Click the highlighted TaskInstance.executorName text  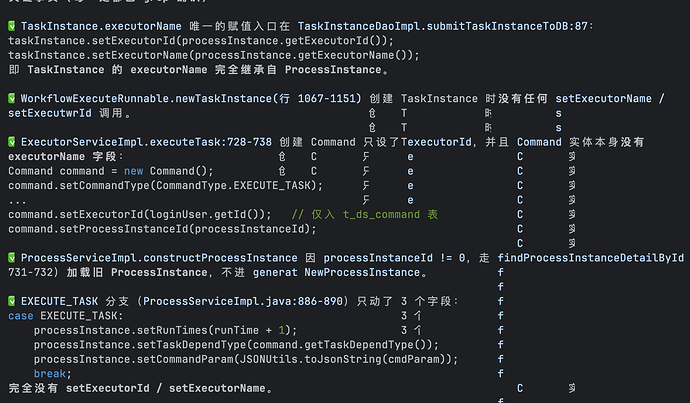pyautogui.click(x=101, y=26)
